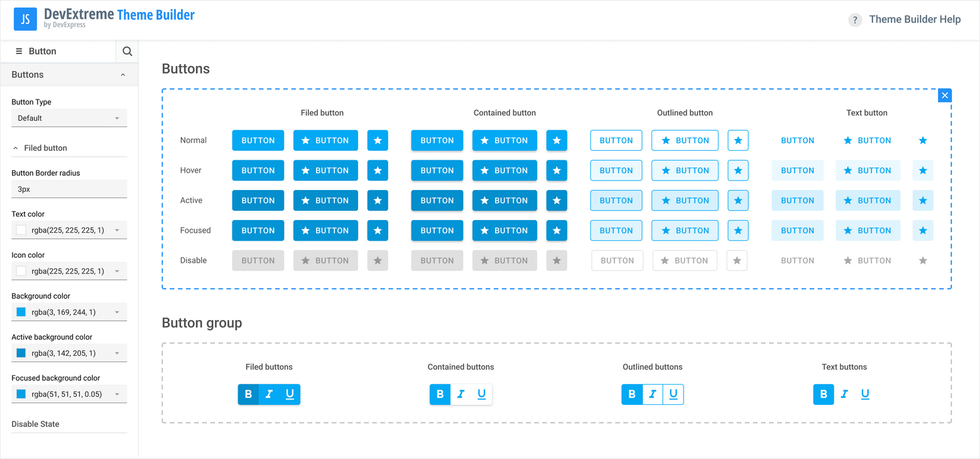Toggle Bold in Contained buttons group
This screenshot has height=459, width=980.
(x=440, y=394)
